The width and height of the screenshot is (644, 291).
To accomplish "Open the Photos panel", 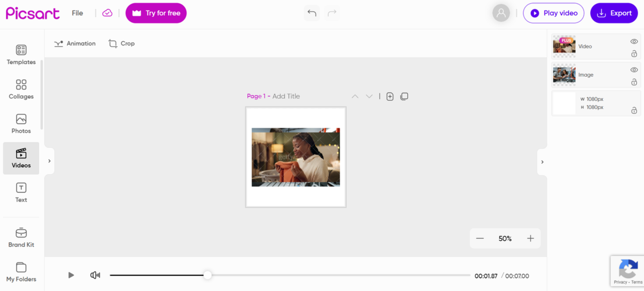I will pos(21,123).
